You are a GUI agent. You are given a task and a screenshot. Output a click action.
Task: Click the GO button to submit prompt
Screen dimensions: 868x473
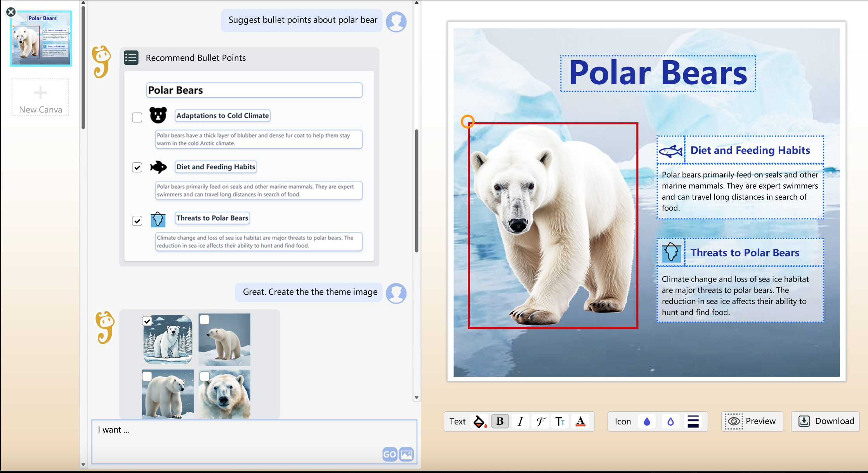pyautogui.click(x=390, y=454)
